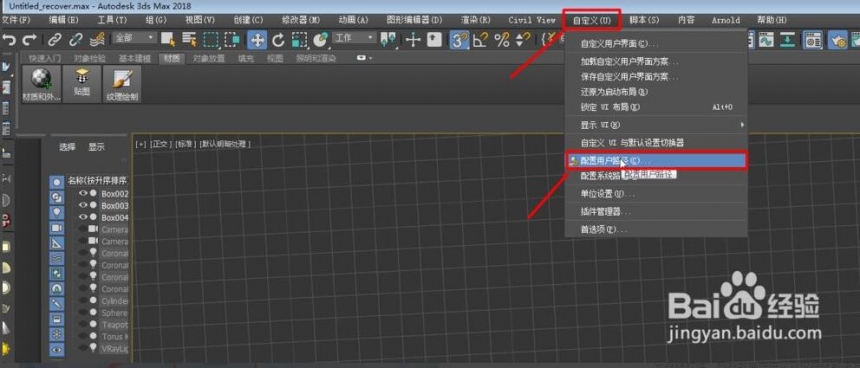Toggle the Angle Snap icon

tap(481, 39)
